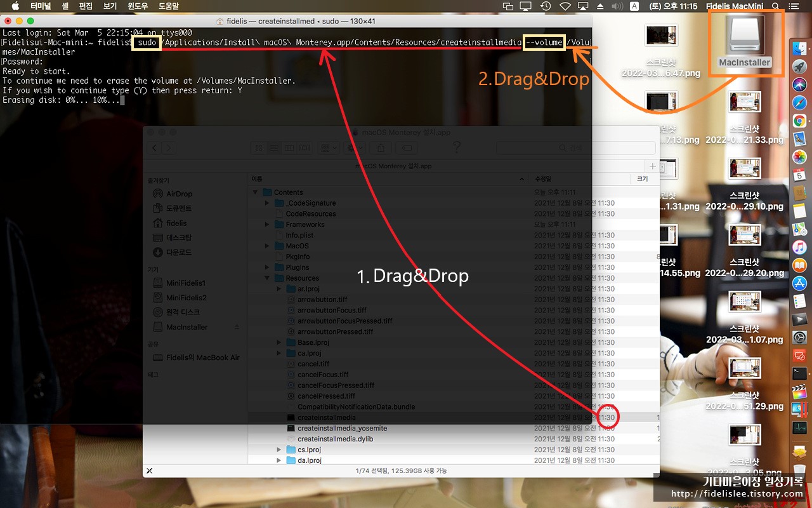Select 데스크탑 in Finder sidebar
The height and width of the screenshot is (508, 812).
[179, 237]
